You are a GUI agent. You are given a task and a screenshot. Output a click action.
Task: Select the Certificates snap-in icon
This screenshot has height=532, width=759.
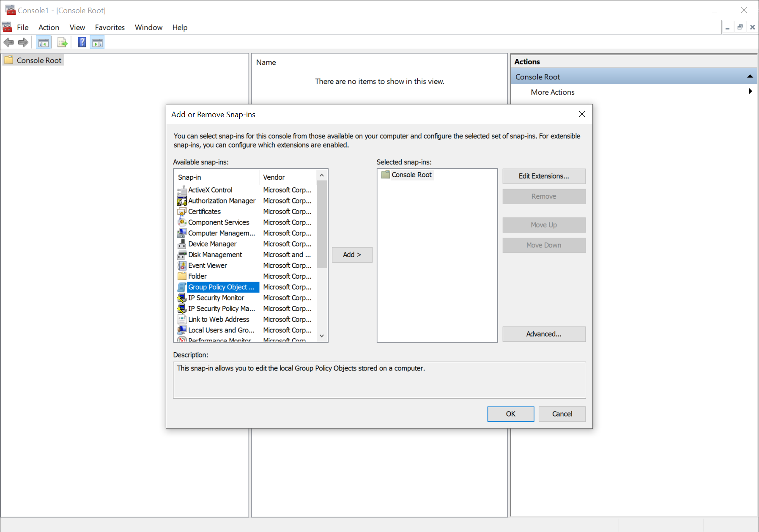[182, 211]
